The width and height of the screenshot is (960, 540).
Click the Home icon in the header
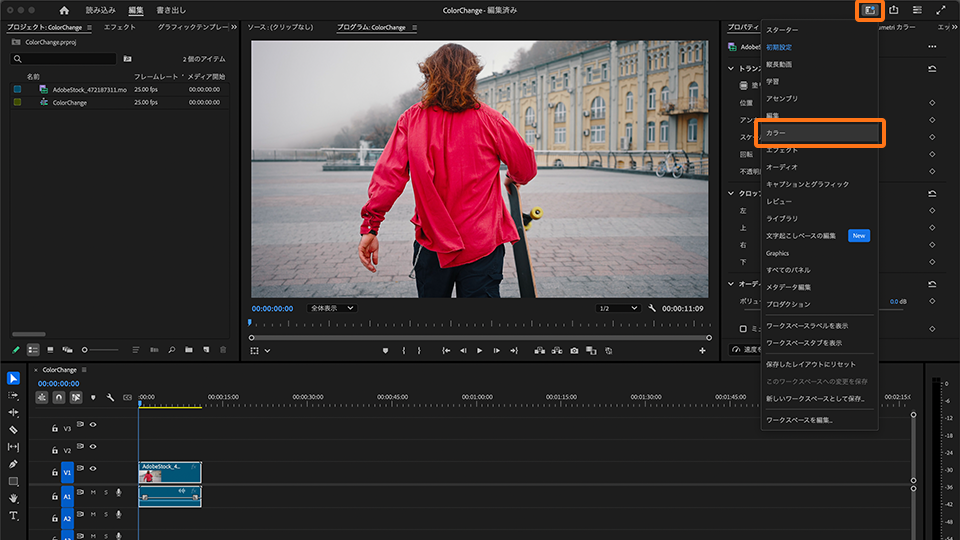pos(64,10)
